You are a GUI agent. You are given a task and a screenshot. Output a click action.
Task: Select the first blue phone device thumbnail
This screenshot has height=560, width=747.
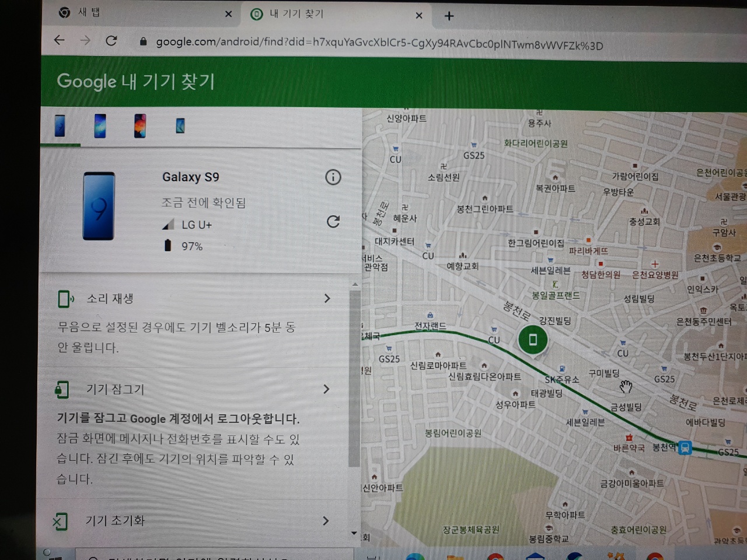tap(60, 125)
